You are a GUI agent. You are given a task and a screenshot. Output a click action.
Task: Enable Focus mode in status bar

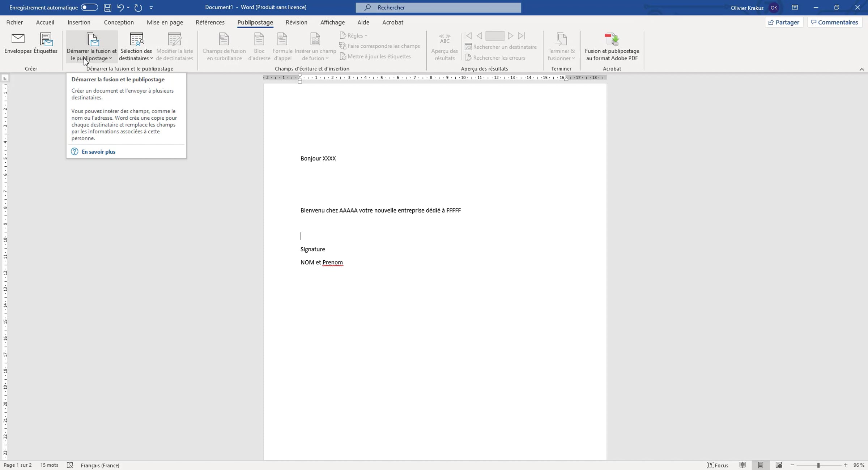tap(718, 465)
